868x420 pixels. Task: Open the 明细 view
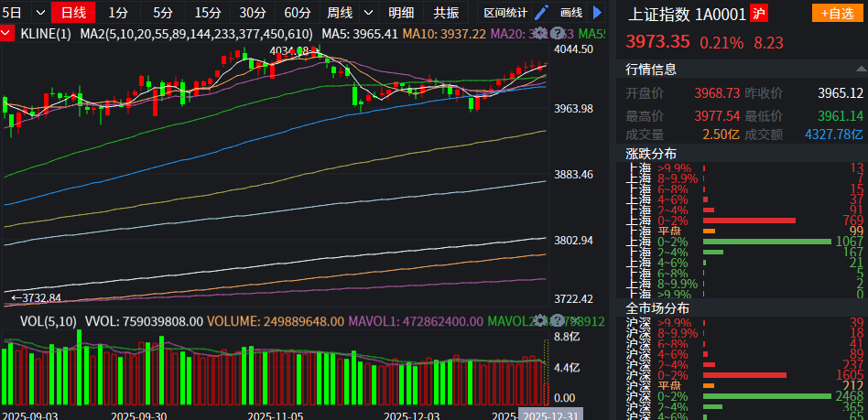401,13
